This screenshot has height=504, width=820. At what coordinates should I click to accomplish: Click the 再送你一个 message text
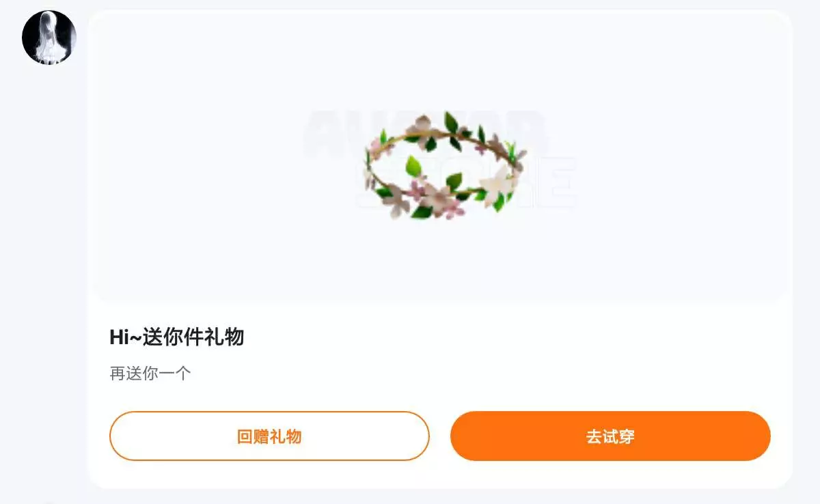[x=150, y=374]
